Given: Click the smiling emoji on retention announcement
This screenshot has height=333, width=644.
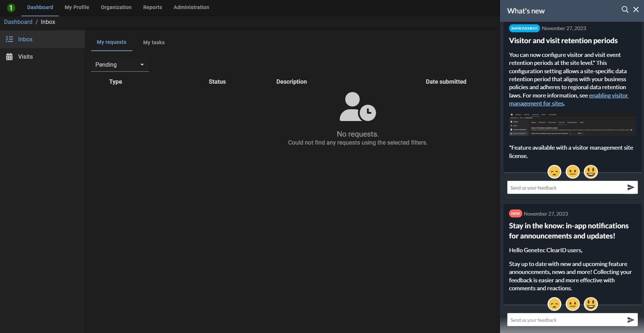Looking at the screenshot, I should coord(591,171).
